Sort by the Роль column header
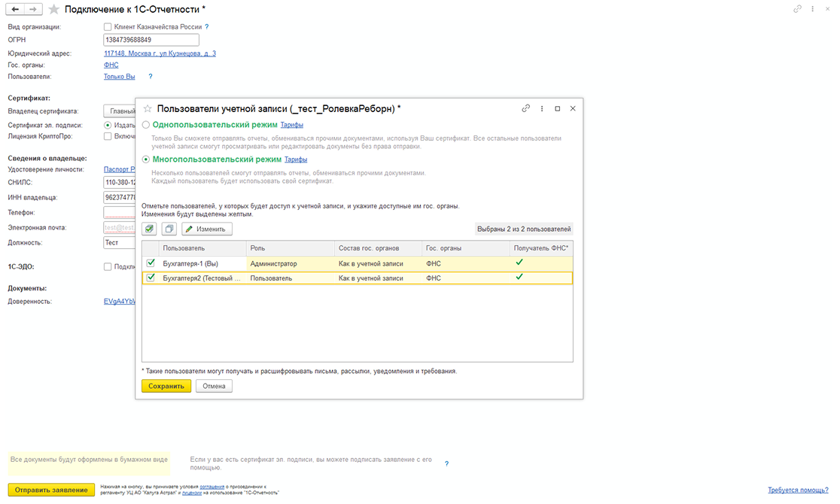 click(290, 248)
